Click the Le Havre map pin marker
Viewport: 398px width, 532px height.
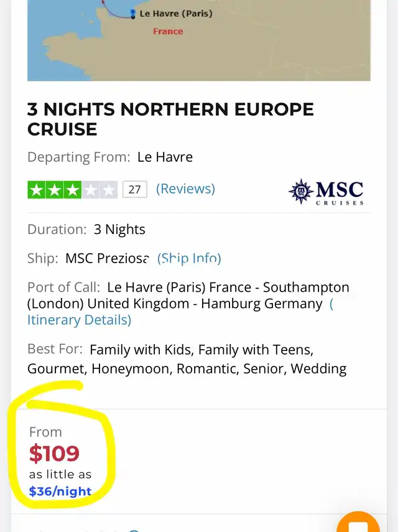point(132,12)
